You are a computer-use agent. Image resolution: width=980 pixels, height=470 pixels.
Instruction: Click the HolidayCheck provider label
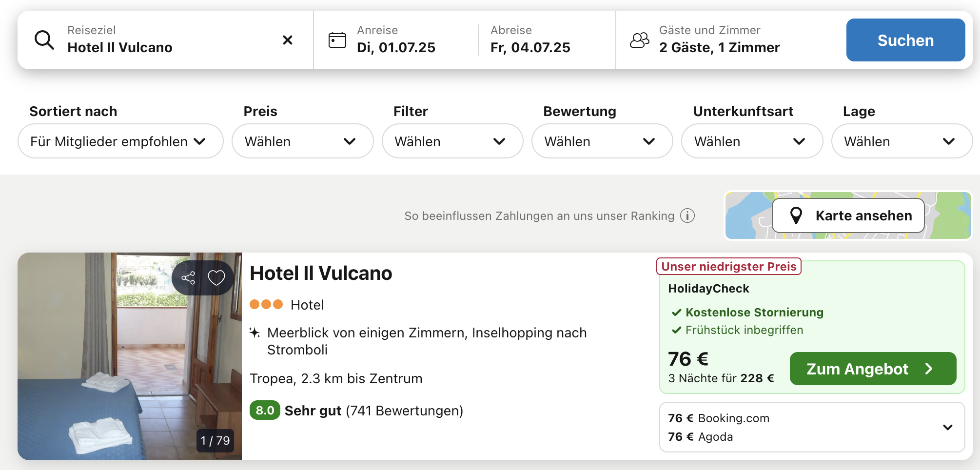tap(708, 288)
